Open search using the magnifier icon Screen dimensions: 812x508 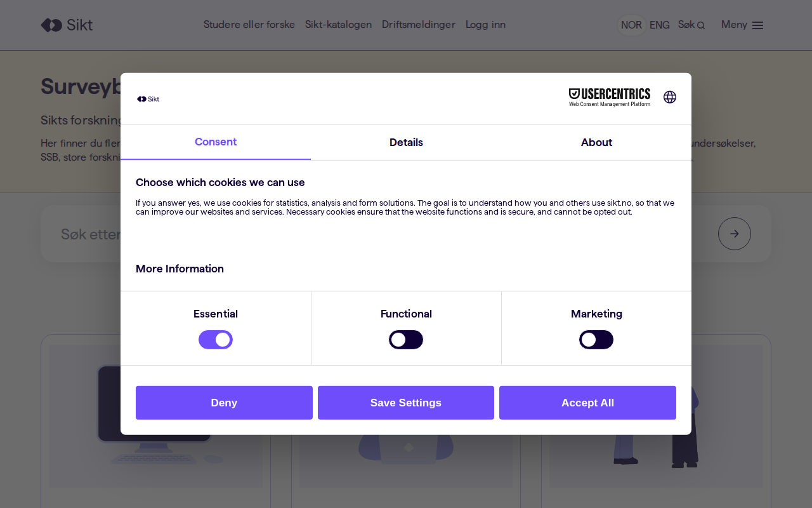pyautogui.click(x=700, y=25)
